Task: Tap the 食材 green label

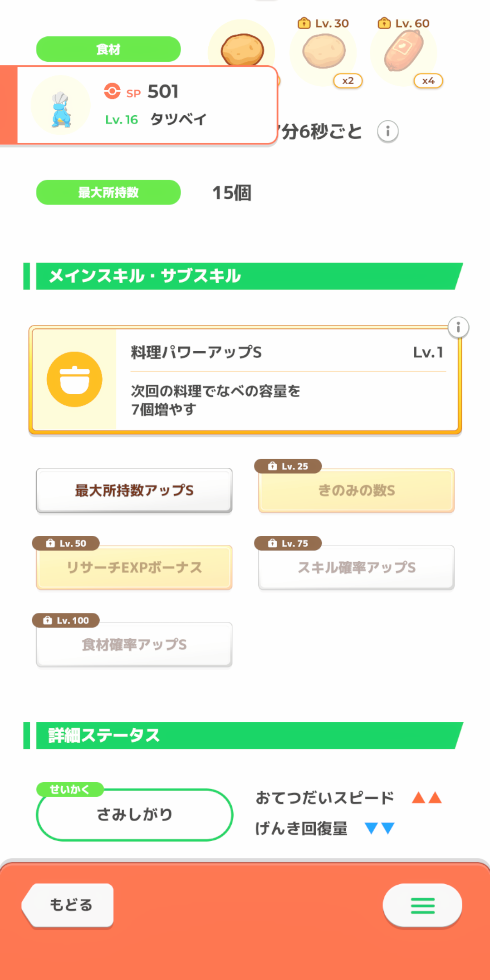Action: 108,49
